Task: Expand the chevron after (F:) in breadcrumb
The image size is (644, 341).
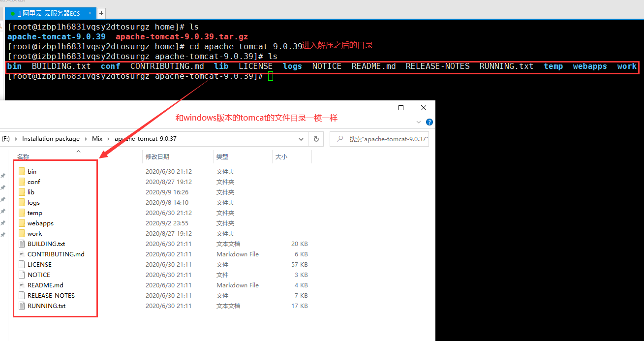Action: click(16, 139)
